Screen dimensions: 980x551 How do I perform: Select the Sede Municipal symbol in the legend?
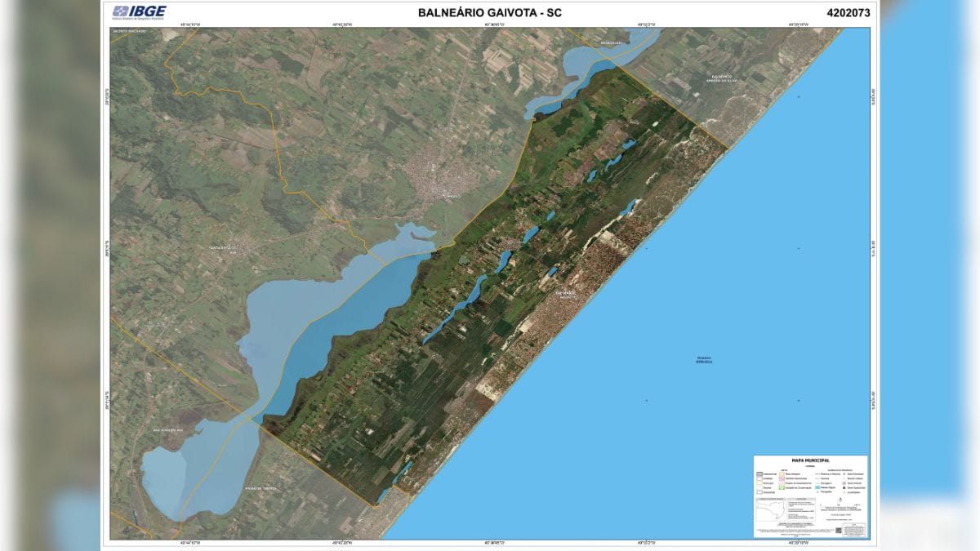[x=842, y=473]
